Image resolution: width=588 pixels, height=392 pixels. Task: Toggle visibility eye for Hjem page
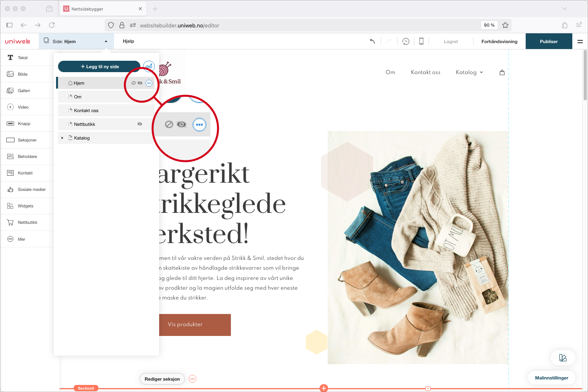click(140, 83)
